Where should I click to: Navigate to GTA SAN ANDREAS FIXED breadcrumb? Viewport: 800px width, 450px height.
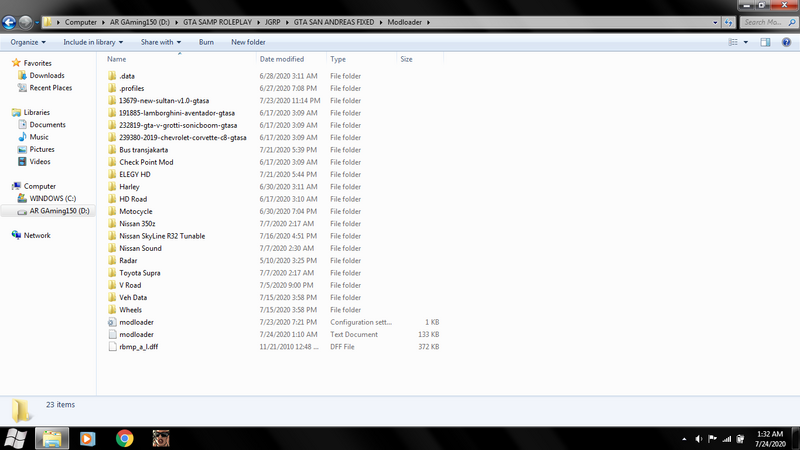pyautogui.click(x=334, y=22)
